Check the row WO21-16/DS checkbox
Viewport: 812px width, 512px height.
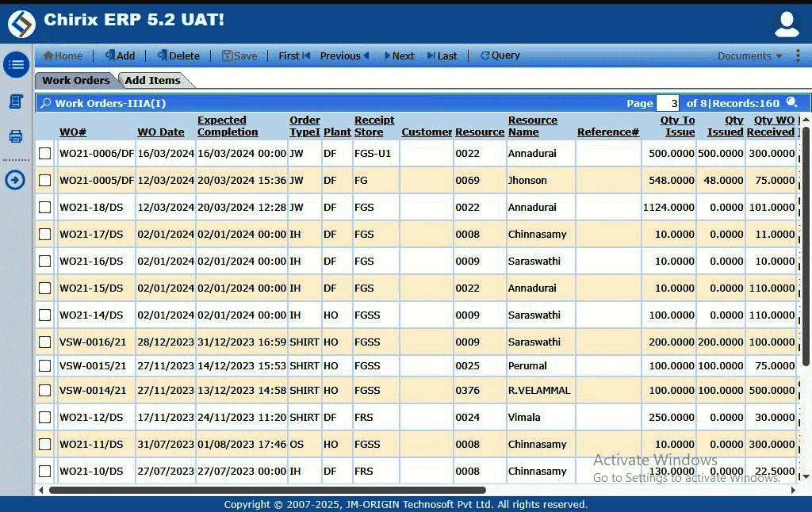click(45, 261)
